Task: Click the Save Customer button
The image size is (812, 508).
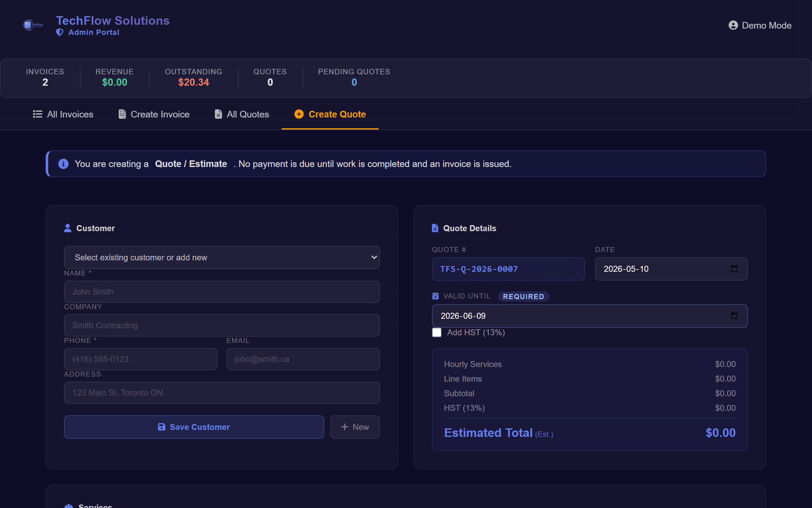Action: pos(194,427)
